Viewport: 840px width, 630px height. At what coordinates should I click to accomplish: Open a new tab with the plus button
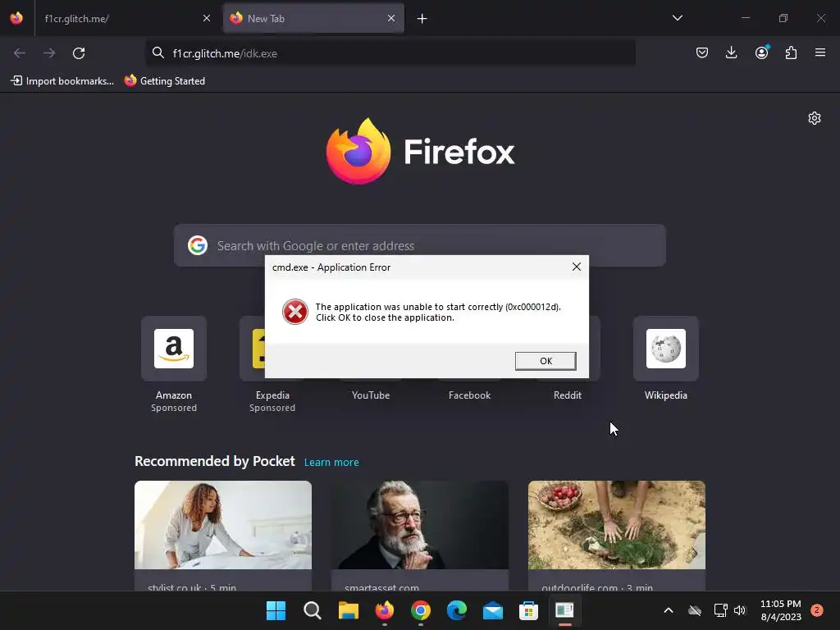422,19
